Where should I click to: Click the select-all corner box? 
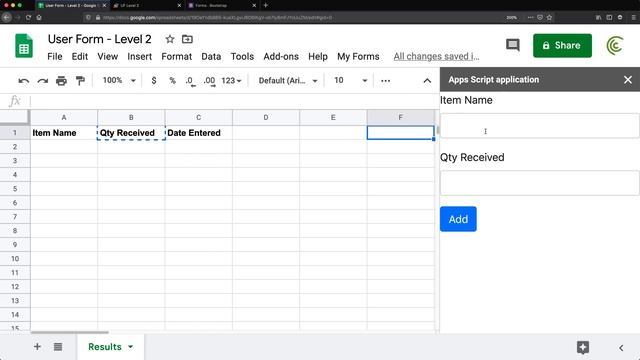pyautogui.click(x=15, y=117)
